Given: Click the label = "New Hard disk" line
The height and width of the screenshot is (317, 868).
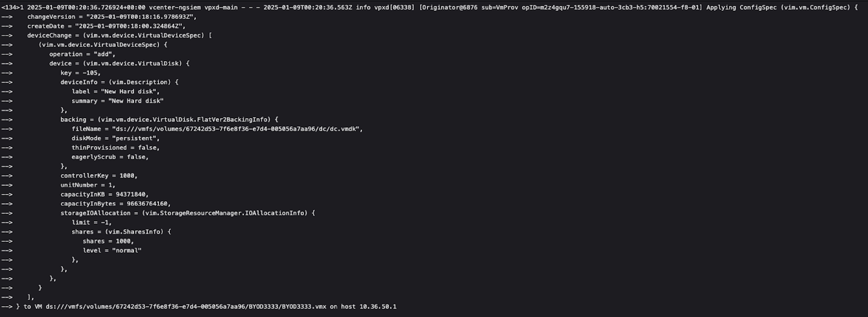Looking at the screenshot, I should pos(115,92).
